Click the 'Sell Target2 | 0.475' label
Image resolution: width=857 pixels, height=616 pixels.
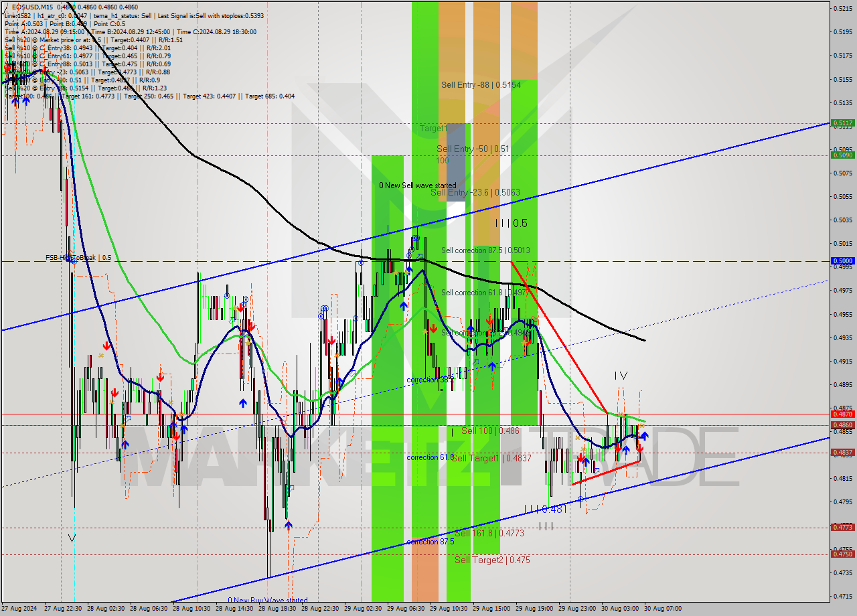(492, 560)
